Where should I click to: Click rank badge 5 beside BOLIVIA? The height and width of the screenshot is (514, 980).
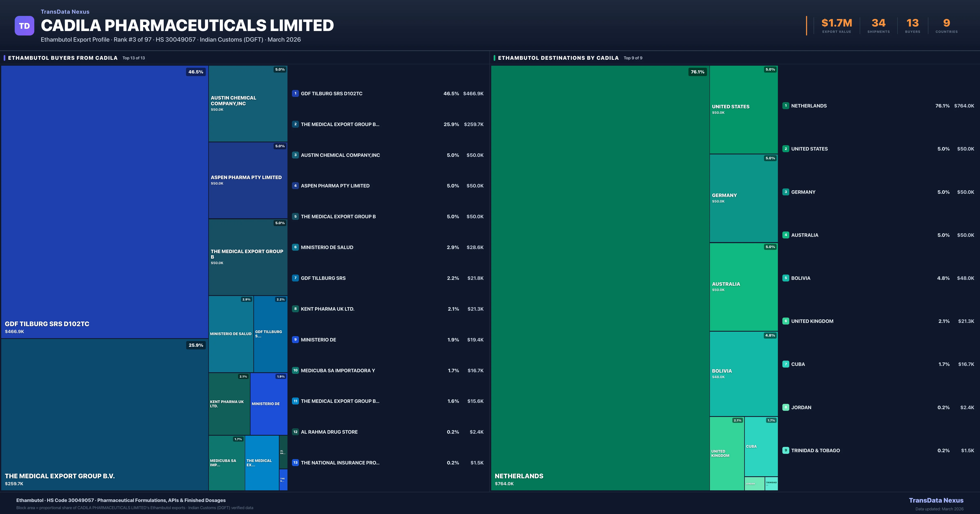tap(786, 278)
